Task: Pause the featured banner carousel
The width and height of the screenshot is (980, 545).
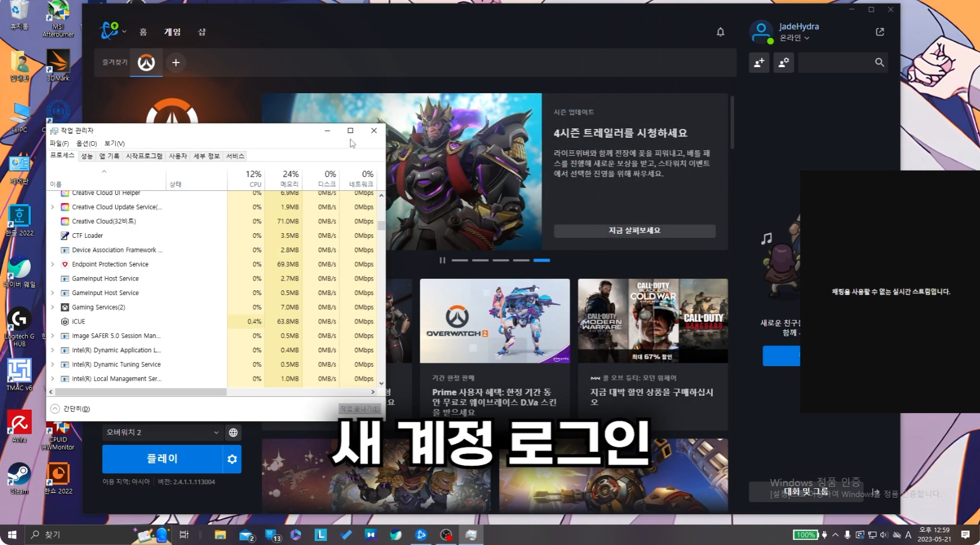Action: (x=442, y=260)
